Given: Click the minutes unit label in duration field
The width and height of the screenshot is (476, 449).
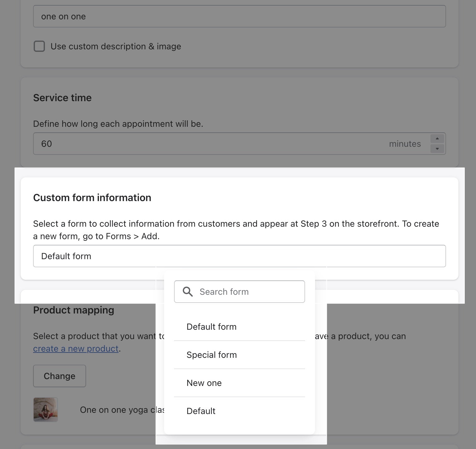Looking at the screenshot, I should click(x=405, y=144).
